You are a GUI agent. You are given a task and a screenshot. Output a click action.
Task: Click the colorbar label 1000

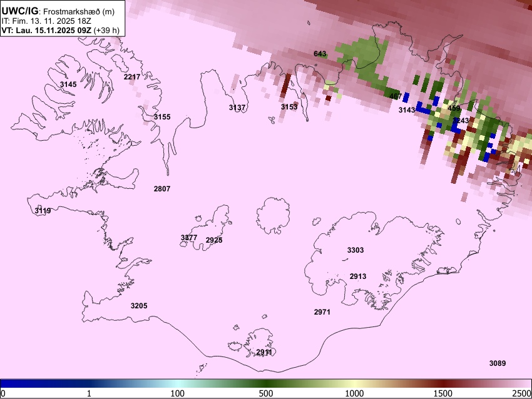[354, 393]
